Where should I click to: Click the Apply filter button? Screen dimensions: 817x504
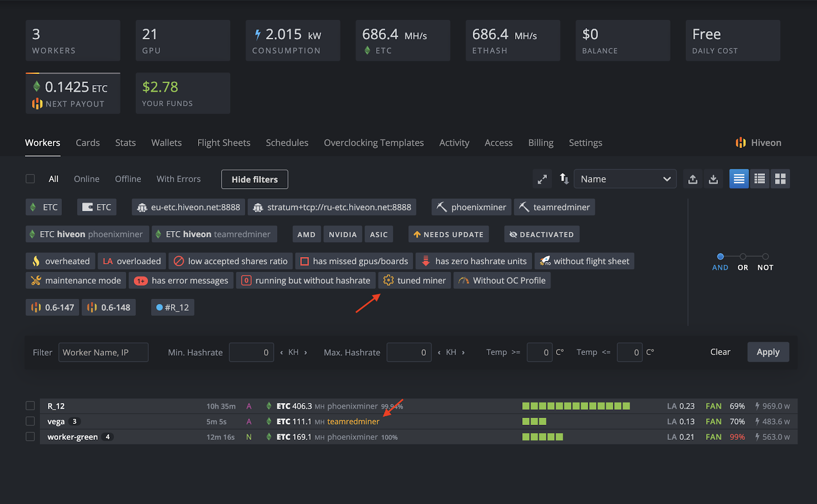[768, 352]
